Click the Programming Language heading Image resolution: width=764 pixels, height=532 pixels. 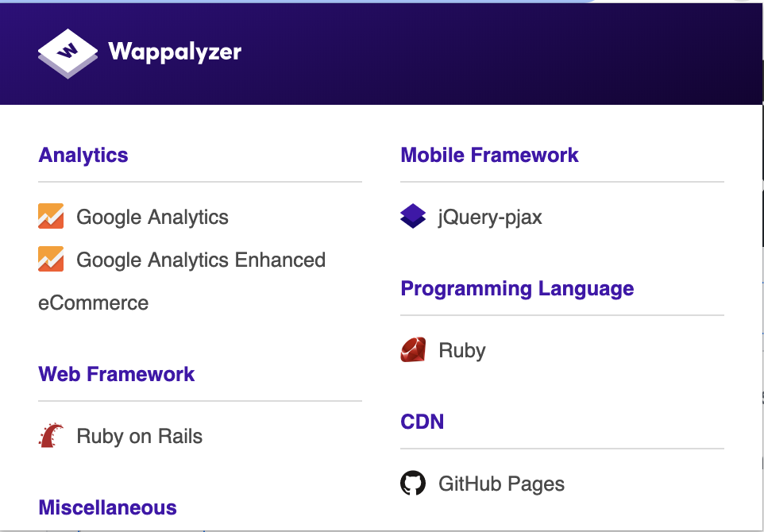tap(517, 288)
